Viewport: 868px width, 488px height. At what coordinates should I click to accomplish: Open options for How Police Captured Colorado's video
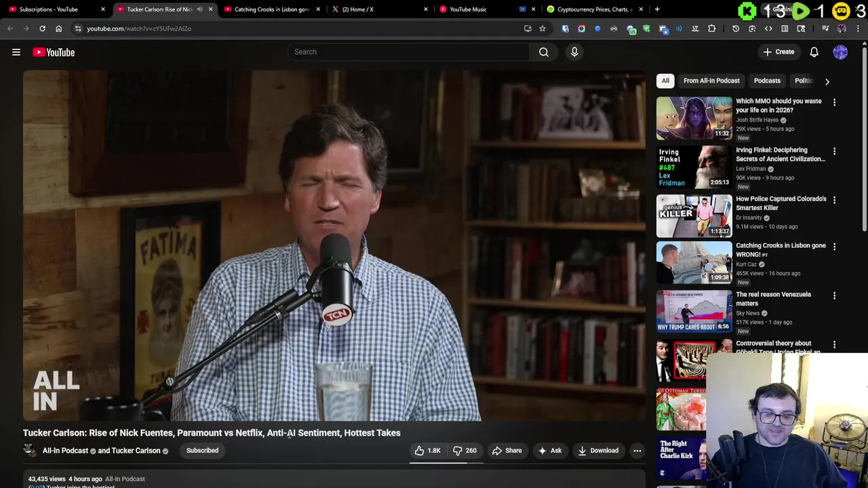(x=834, y=200)
